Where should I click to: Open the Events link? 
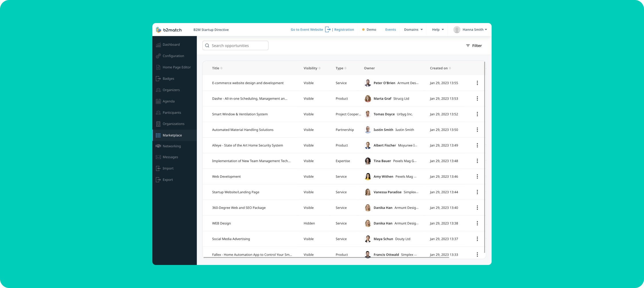[390, 30]
